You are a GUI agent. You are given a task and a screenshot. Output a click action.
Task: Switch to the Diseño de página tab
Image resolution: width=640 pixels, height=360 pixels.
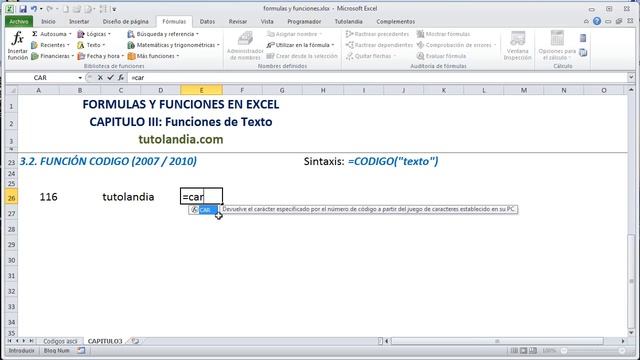125,22
